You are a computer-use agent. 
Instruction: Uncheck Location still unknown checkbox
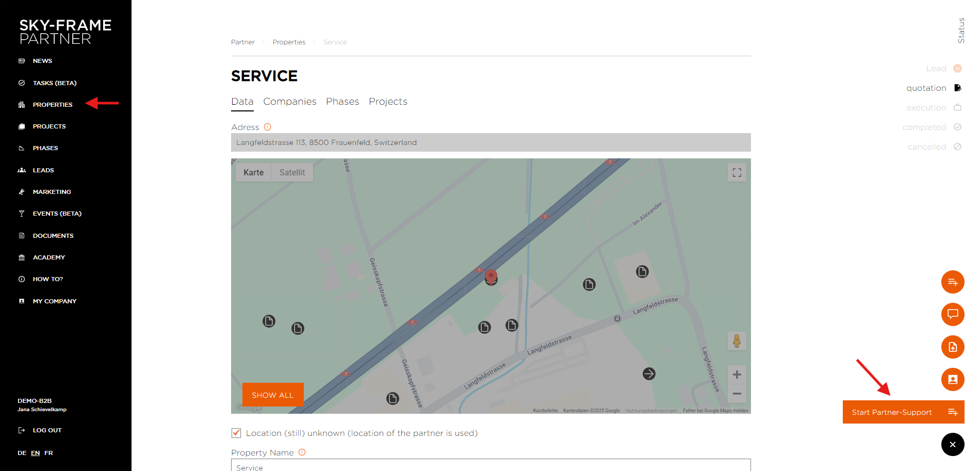pyautogui.click(x=236, y=433)
